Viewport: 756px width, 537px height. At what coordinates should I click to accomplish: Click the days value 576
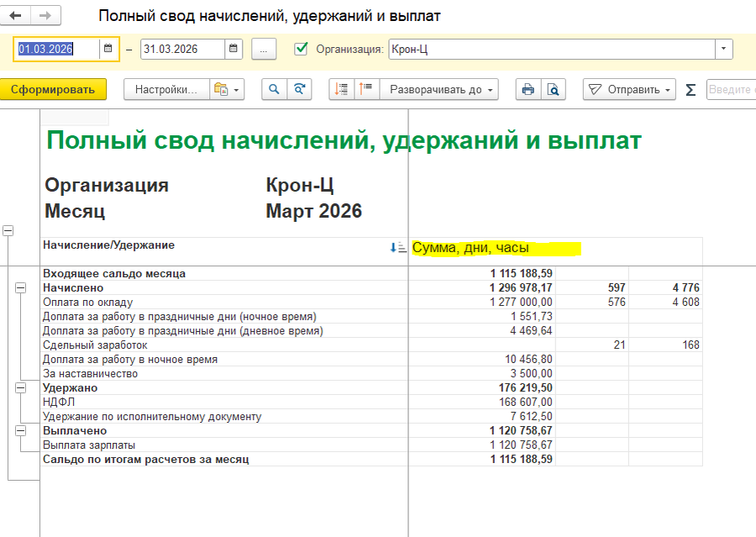(x=617, y=302)
